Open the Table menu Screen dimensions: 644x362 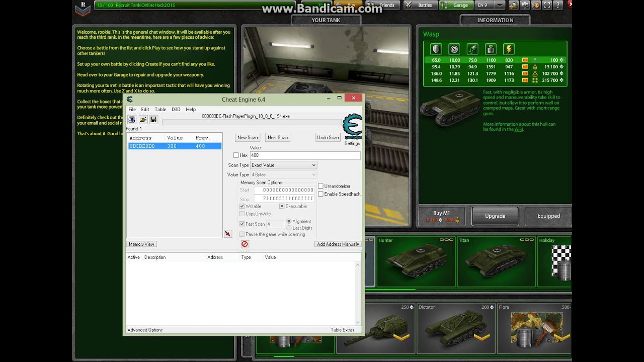160,109
